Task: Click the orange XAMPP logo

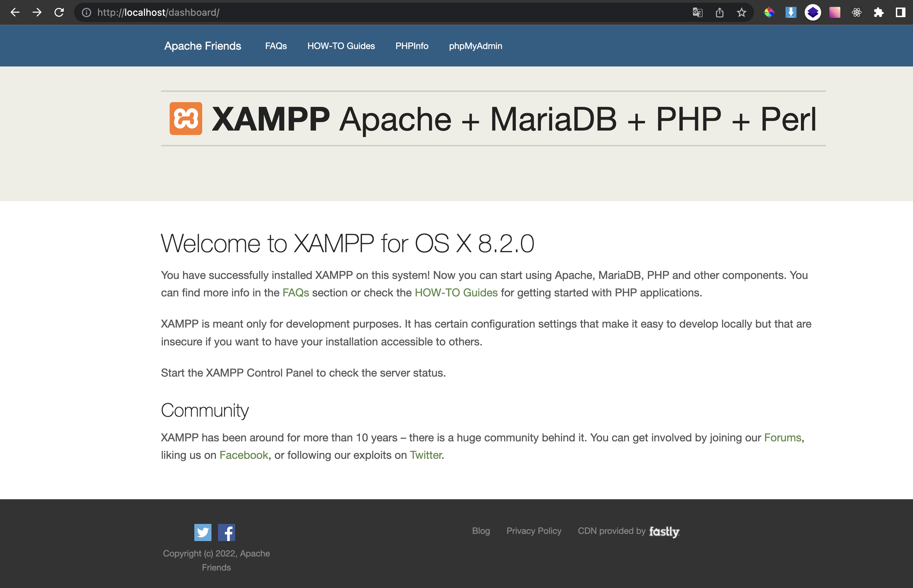Action: click(x=186, y=118)
